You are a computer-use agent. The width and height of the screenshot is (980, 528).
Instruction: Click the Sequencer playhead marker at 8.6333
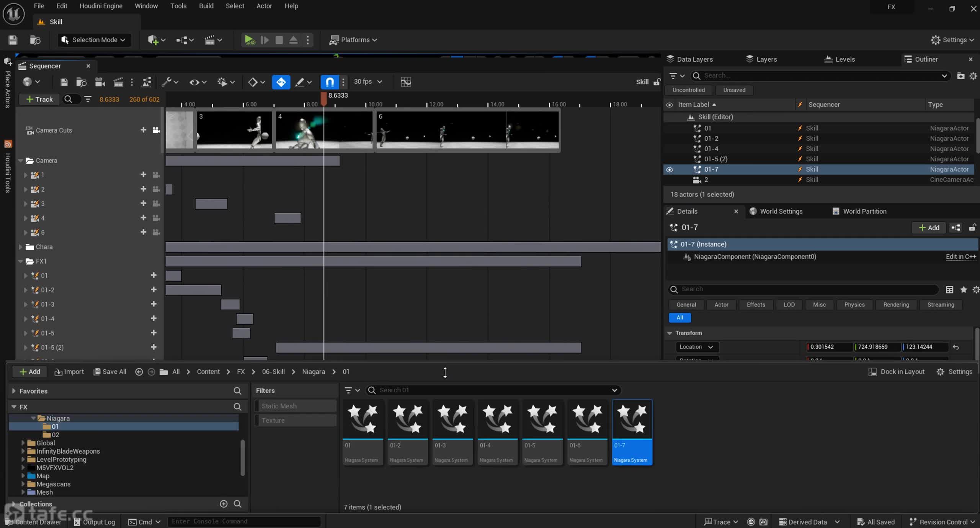click(323, 98)
